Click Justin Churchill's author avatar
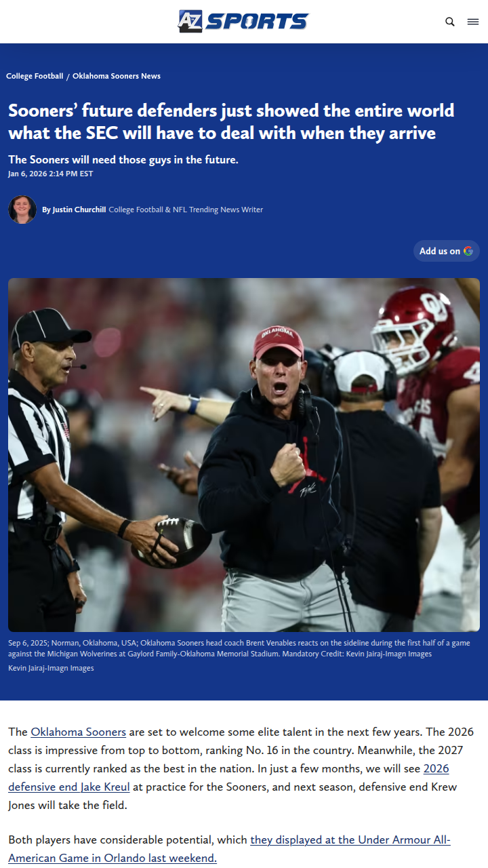Screen dimensions: 488x868 [x=22, y=210]
